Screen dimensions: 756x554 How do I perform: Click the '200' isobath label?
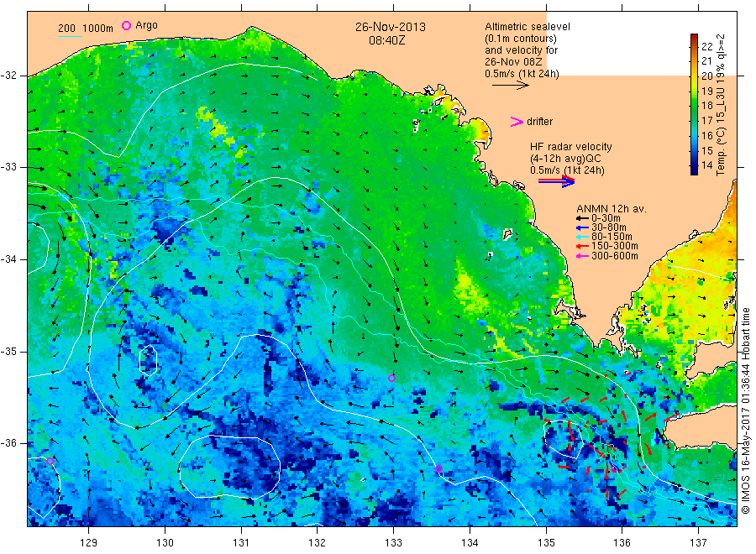point(66,29)
